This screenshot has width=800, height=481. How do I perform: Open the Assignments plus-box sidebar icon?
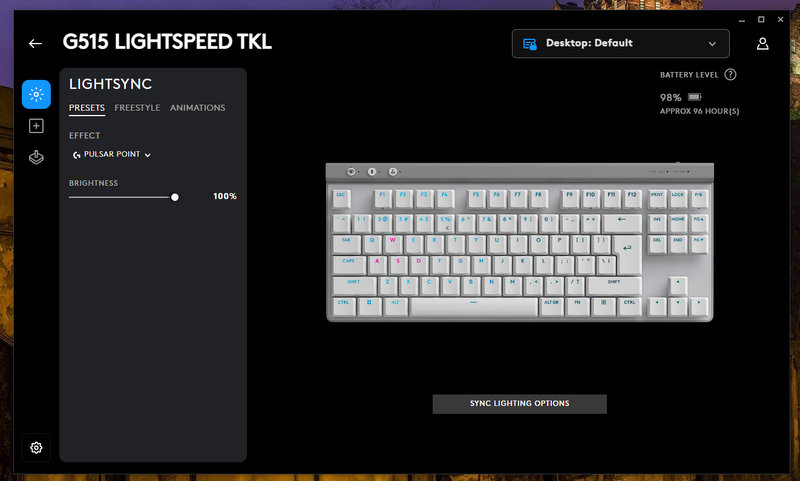point(36,126)
